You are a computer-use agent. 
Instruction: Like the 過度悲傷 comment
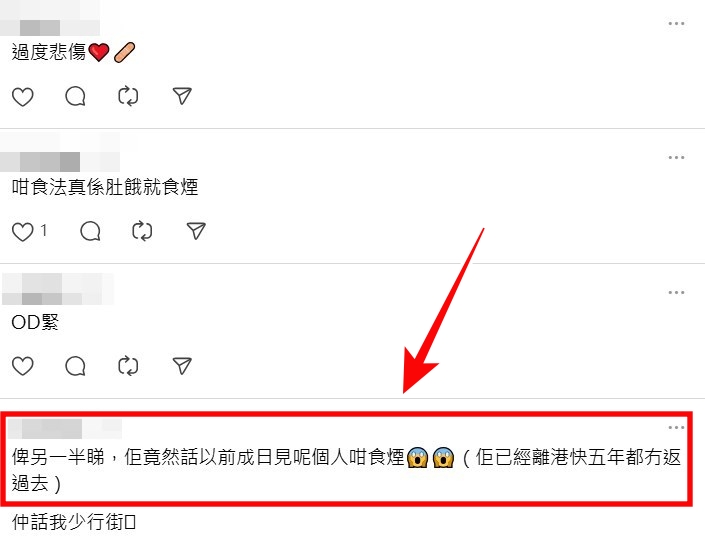22,97
